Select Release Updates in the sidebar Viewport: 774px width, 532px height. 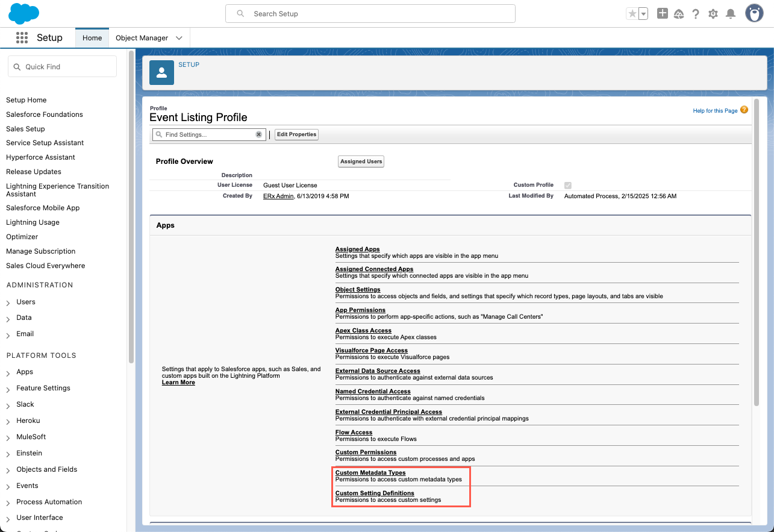(x=34, y=172)
